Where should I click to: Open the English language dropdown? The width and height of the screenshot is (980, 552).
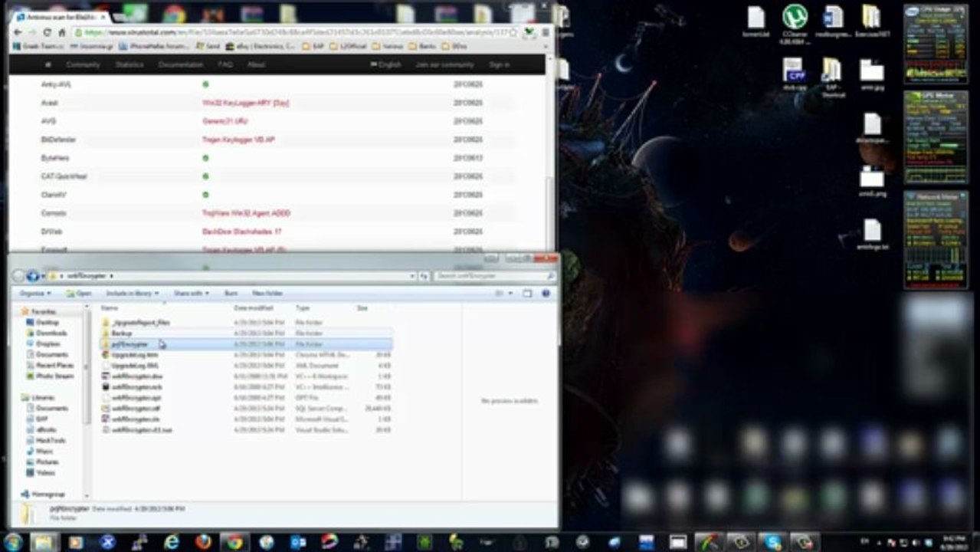coord(386,65)
